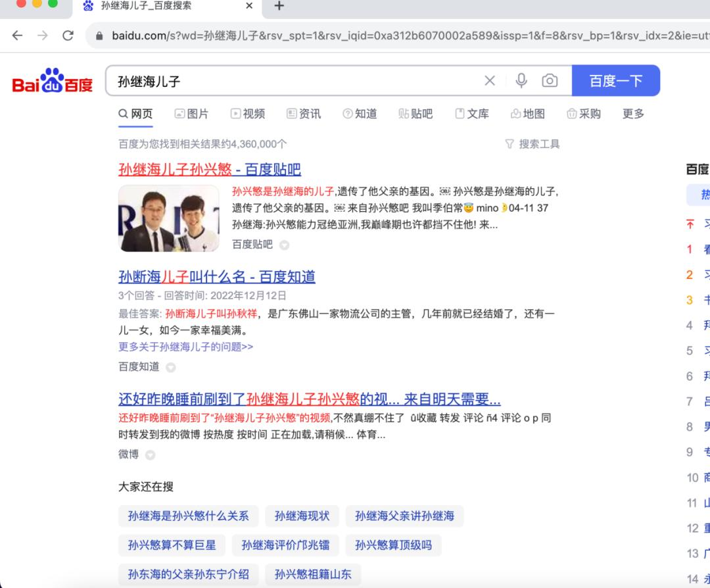
Task: Click the 大家还在搜 heading
Action: [x=146, y=487]
